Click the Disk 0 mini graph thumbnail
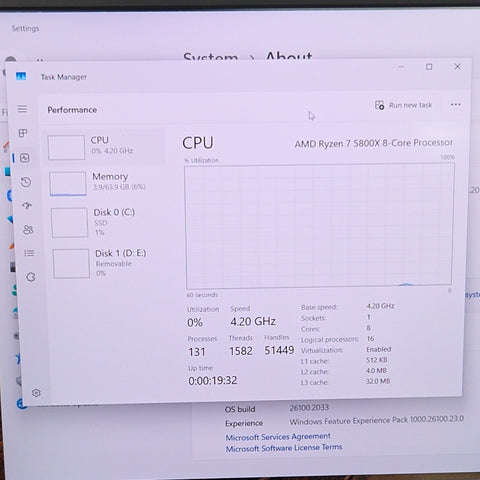Viewport: 480px width, 480px height. 69,222
